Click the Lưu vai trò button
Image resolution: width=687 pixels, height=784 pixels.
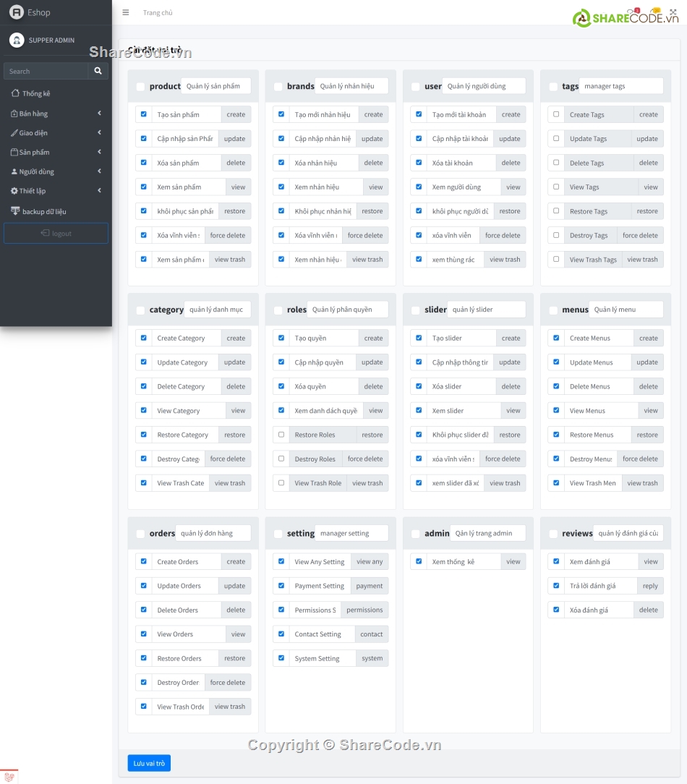pos(149,763)
